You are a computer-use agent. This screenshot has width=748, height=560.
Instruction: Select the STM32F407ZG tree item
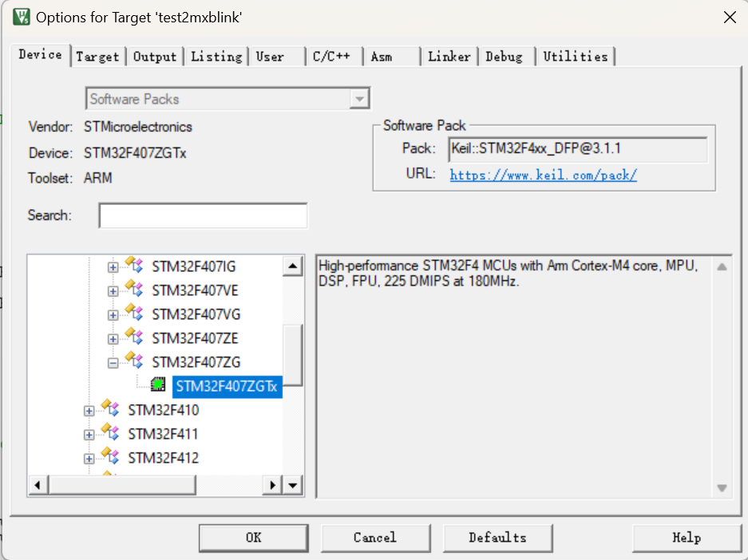[x=196, y=362]
